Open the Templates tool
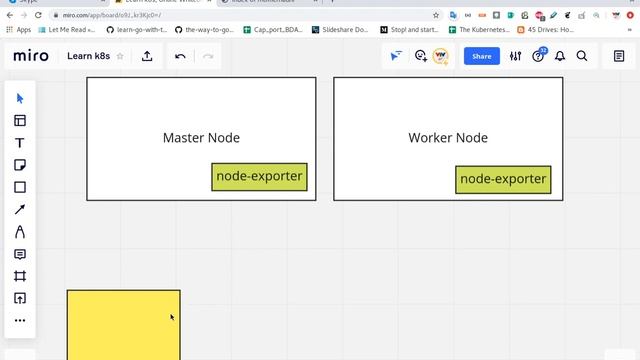Image resolution: width=640 pixels, height=360 pixels. point(20,121)
